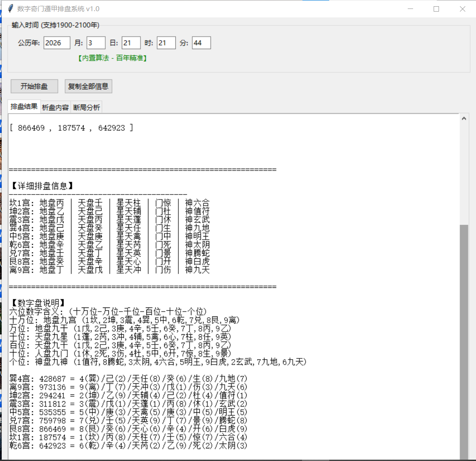Click the number 187574 in result line
476x461 pixels.
[x=71, y=128]
